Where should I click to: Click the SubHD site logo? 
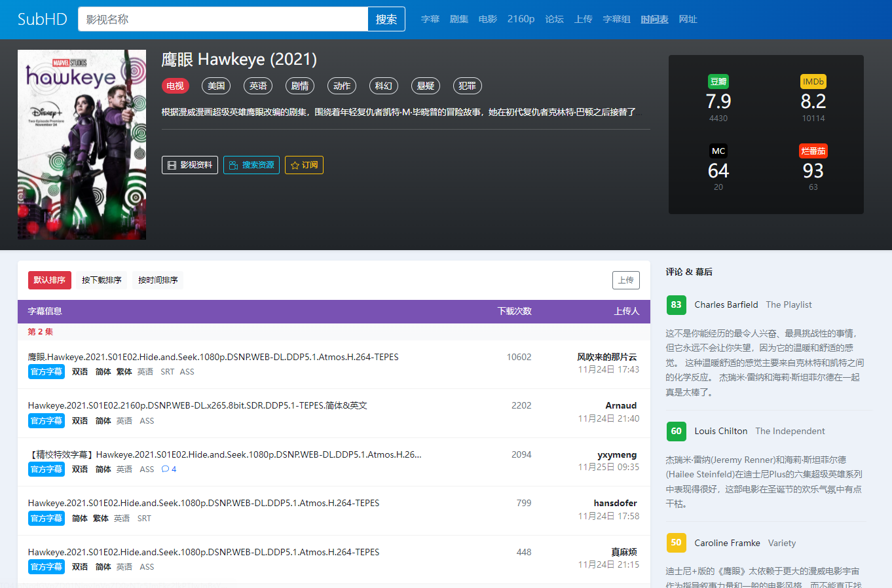click(43, 19)
